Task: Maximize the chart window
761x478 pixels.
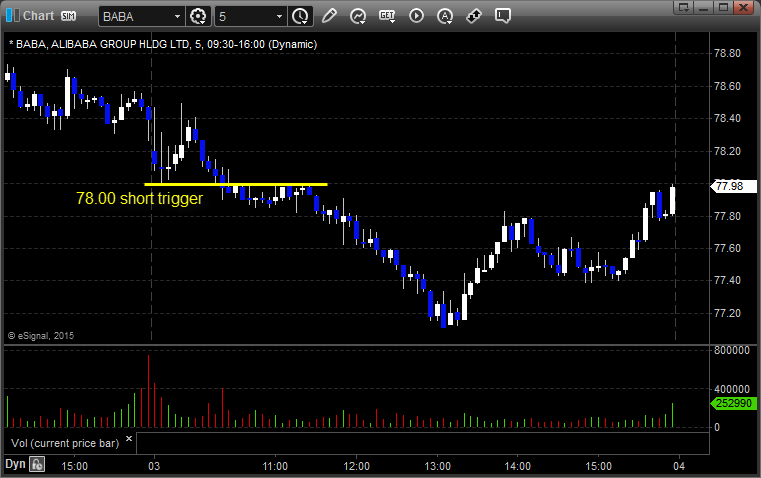Action: click(723, 7)
